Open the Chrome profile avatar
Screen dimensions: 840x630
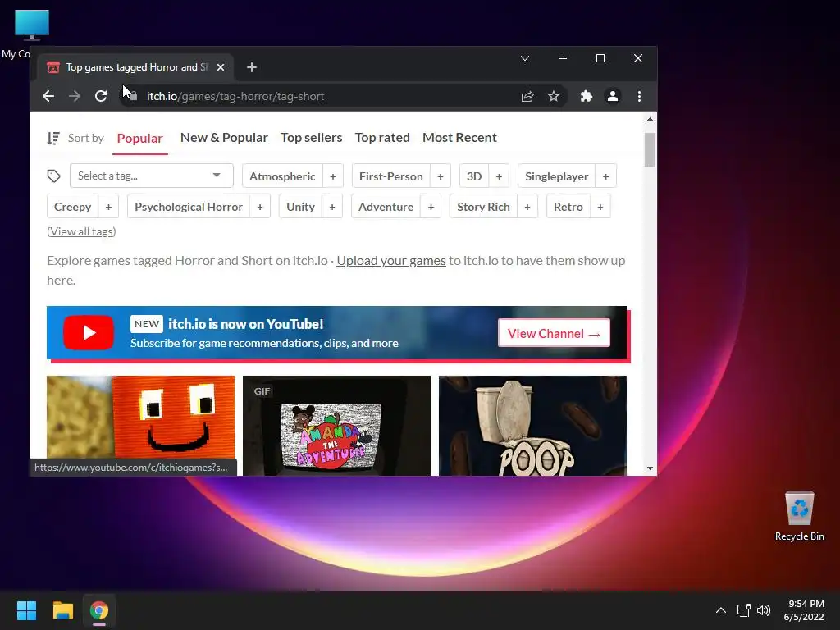tap(612, 97)
